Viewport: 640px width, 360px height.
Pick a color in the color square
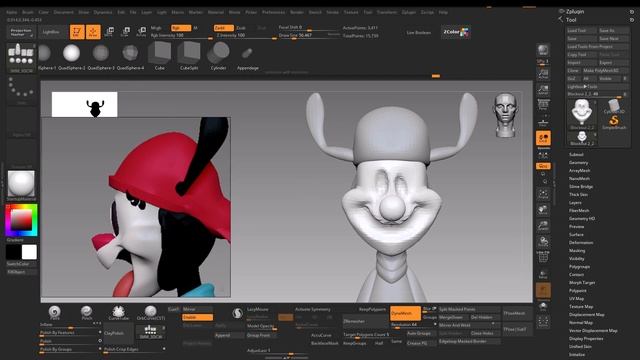point(21,220)
